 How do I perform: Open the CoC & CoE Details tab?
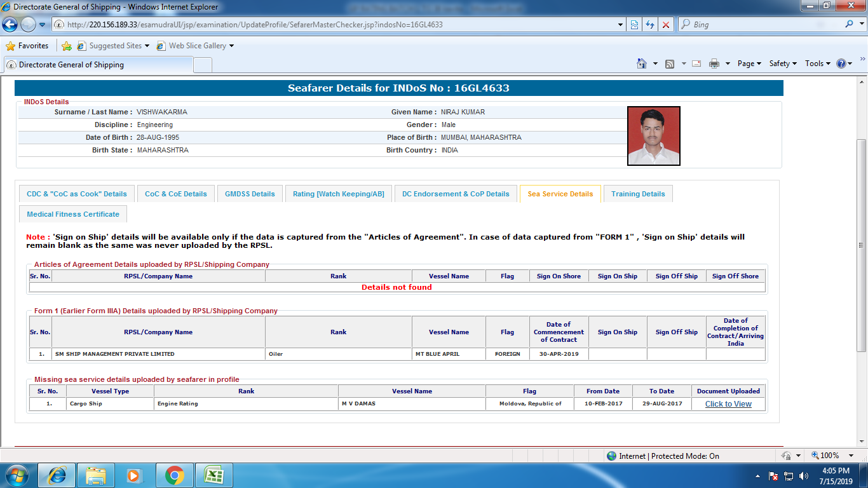176,194
